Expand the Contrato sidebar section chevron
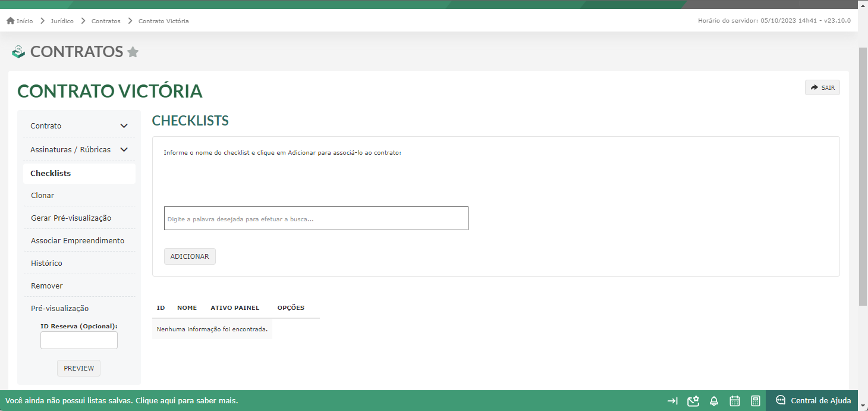Viewport: 868px width, 411px height. click(124, 126)
